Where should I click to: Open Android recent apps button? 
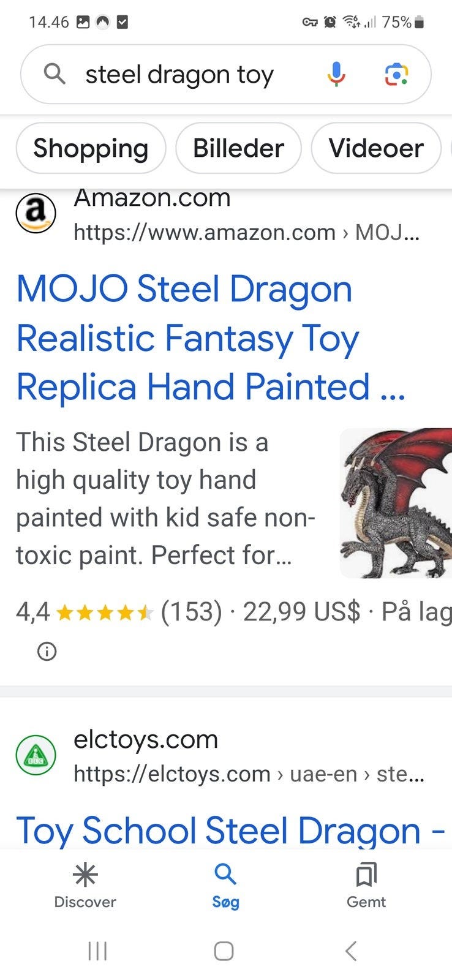click(98, 951)
